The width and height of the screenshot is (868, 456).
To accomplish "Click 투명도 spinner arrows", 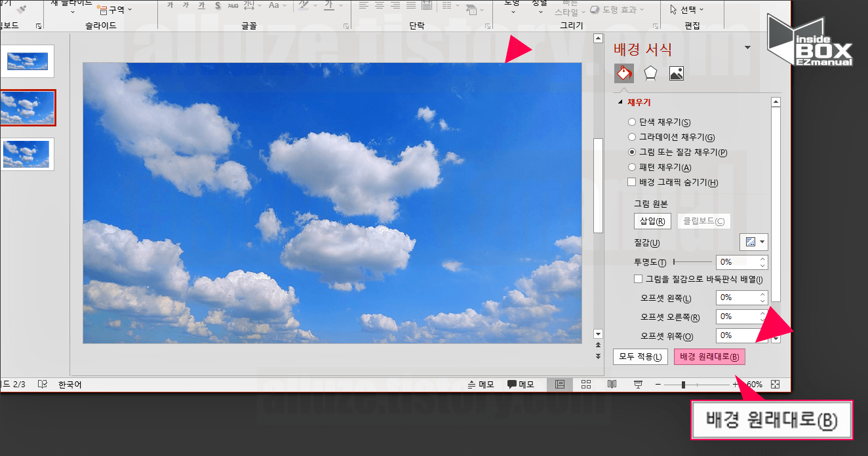I will [762, 262].
